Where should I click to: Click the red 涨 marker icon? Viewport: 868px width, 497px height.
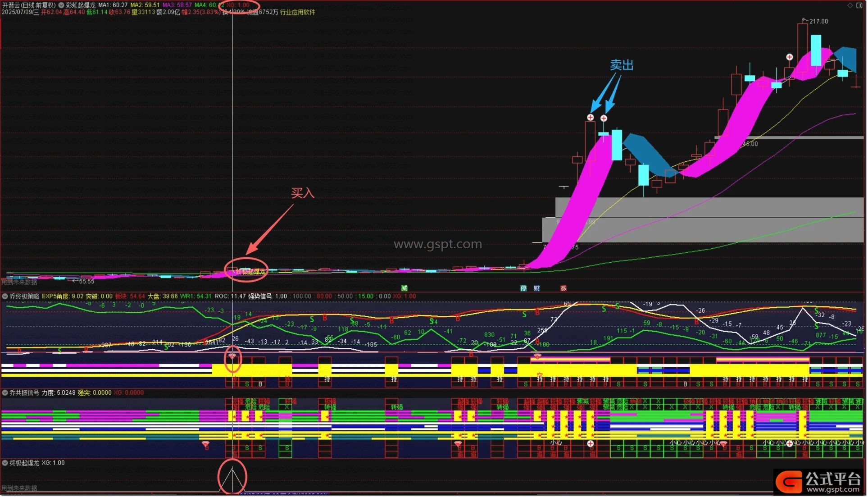click(x=564, y=288)
